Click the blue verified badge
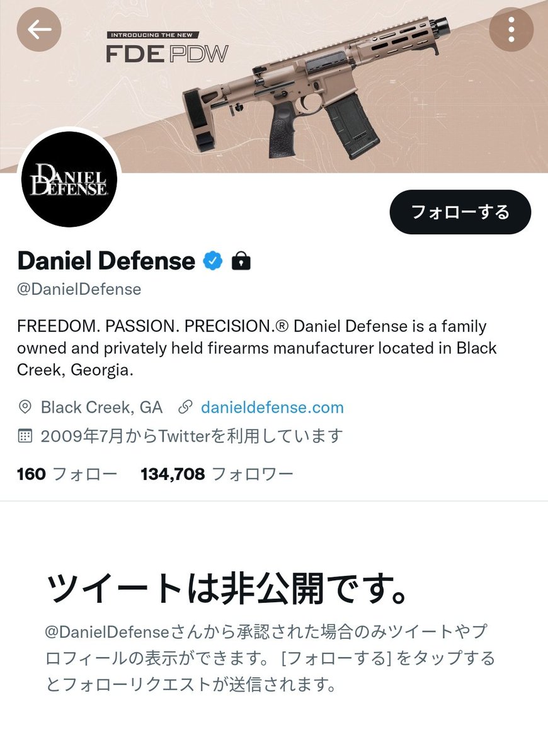 [212, 260]
